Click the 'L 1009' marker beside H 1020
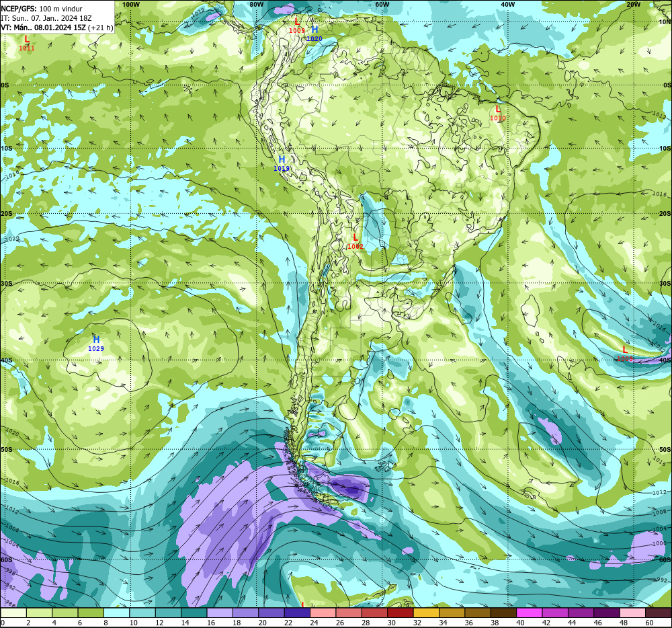This screenshot has width=672, height=628. (x=297, y=26)
